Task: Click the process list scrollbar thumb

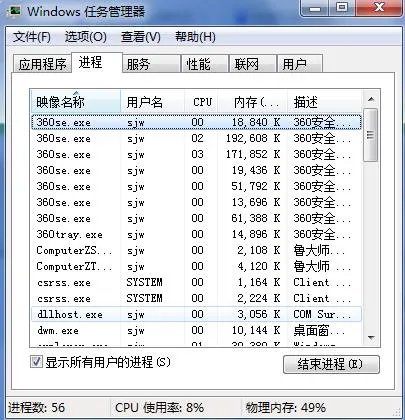Action: [x=371, y=135]
